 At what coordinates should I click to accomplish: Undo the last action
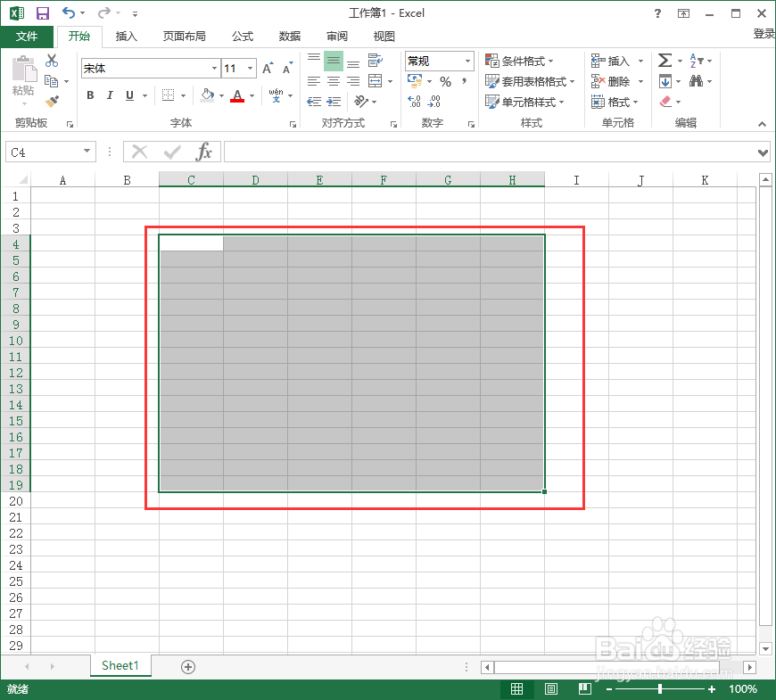(69, 12)
